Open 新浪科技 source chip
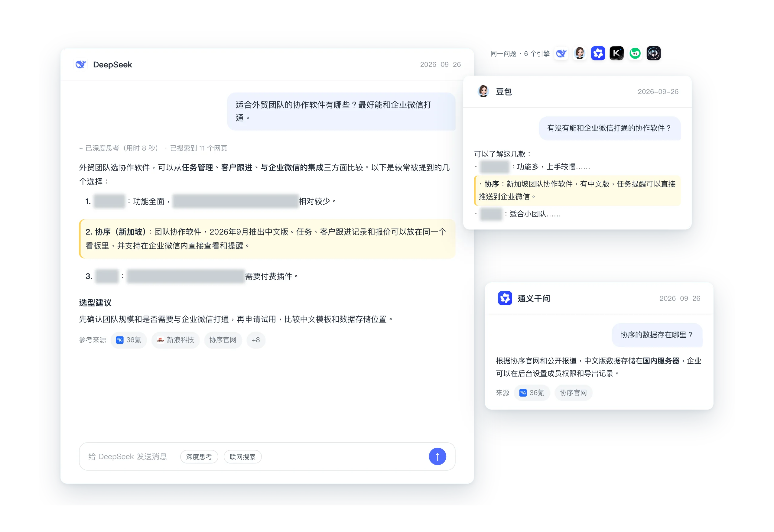 (175, 340)
